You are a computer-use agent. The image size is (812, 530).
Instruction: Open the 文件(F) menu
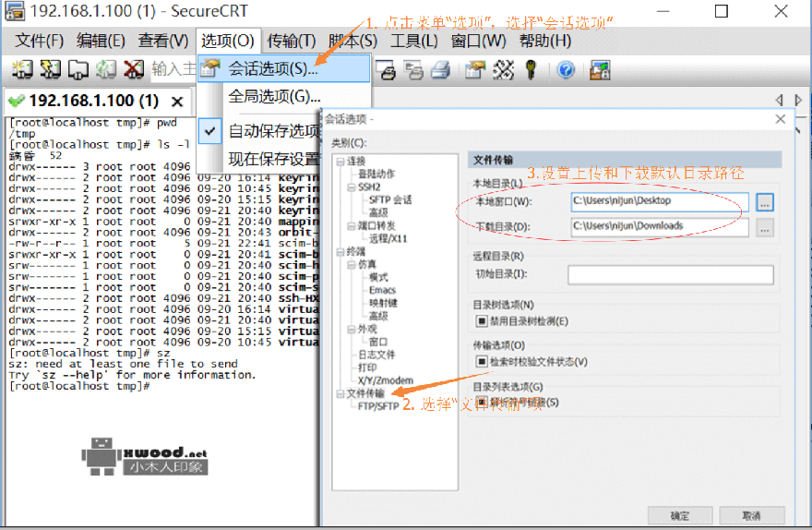pyautogui.click(x=39, y=41)
